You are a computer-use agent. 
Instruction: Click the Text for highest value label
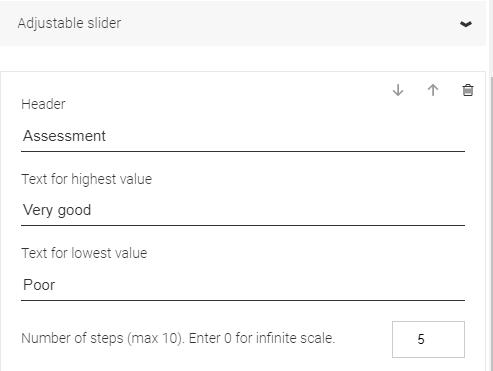tap(87, 179)
